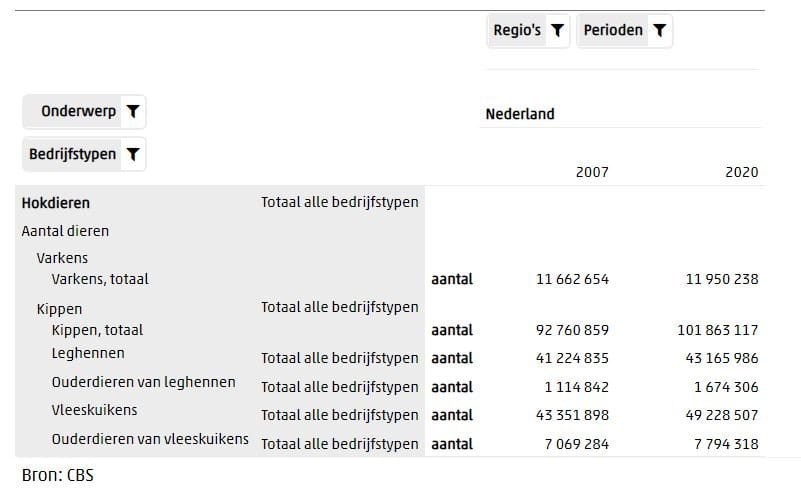Open the Onderwerp filter by its label
The width and height of the screenshot is (801, 494).
[78, 112]
